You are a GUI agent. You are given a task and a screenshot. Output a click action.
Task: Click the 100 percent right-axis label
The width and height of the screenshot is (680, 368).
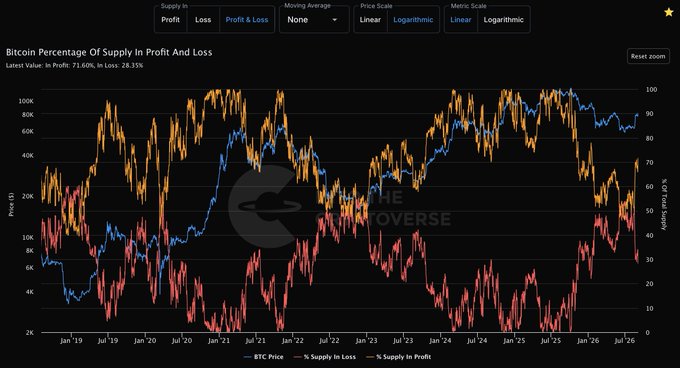[651, 90]
